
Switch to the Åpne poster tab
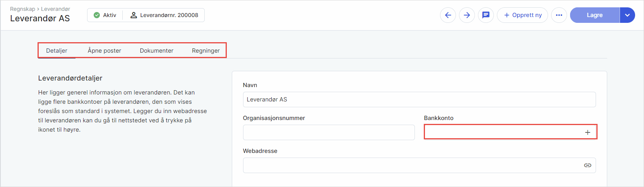click(x=104, y=51)
